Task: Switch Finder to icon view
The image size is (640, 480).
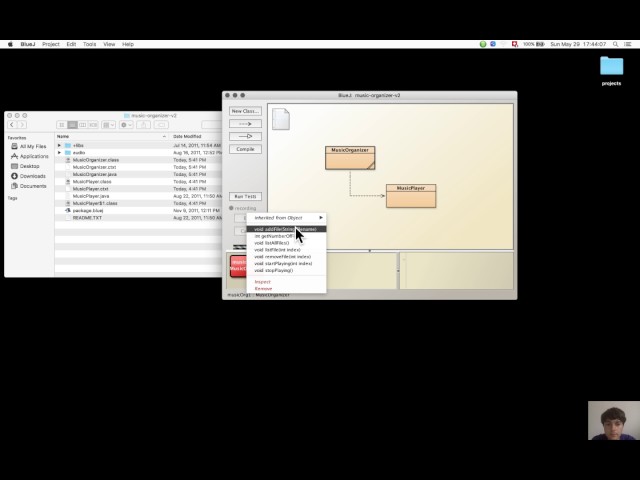Action: 62,125
